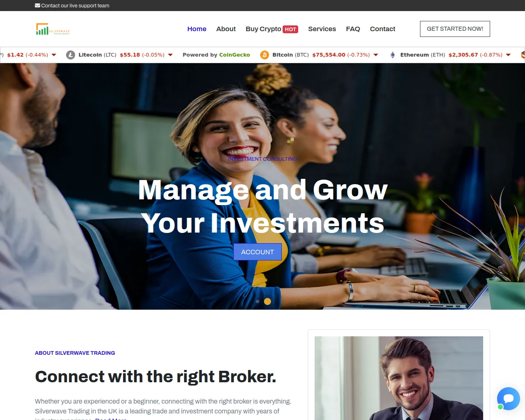Open the live chat bubble icon
The width and height of the screenshot is (525, 420).
tap(508, 398)
